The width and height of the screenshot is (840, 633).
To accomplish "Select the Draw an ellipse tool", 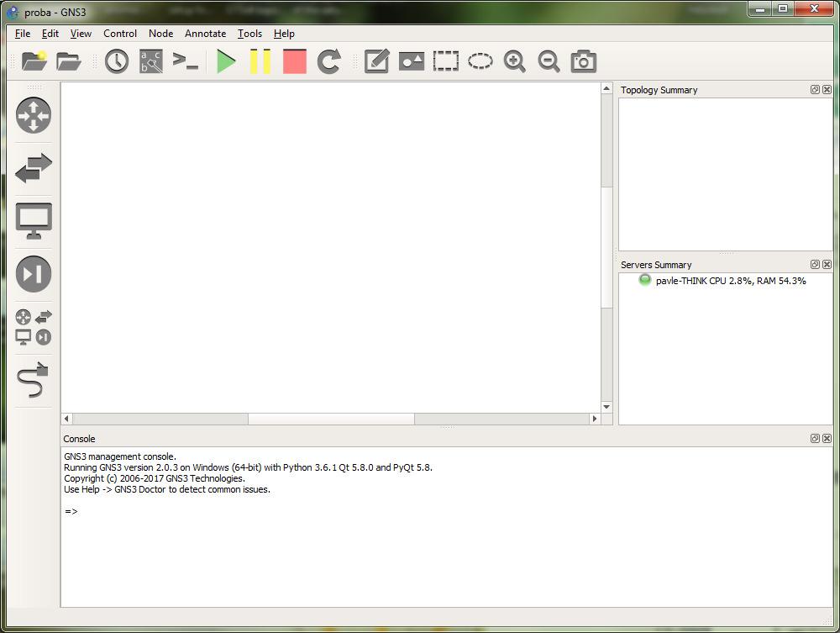I will click(x=480, y=61).
